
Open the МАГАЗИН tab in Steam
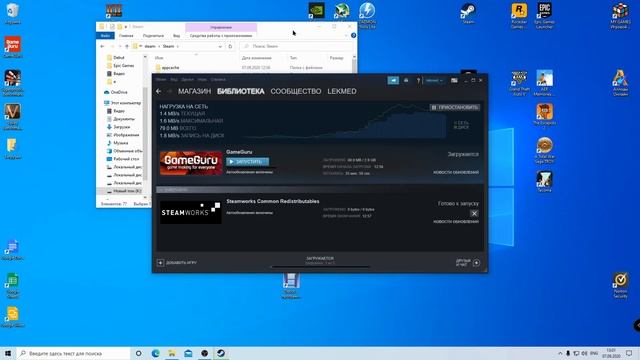[x=194, y=91]
